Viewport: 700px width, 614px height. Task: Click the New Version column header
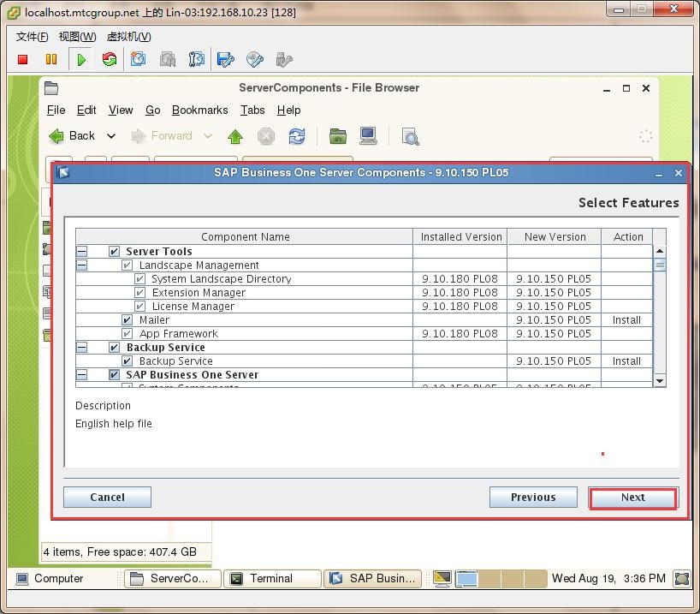555,237
